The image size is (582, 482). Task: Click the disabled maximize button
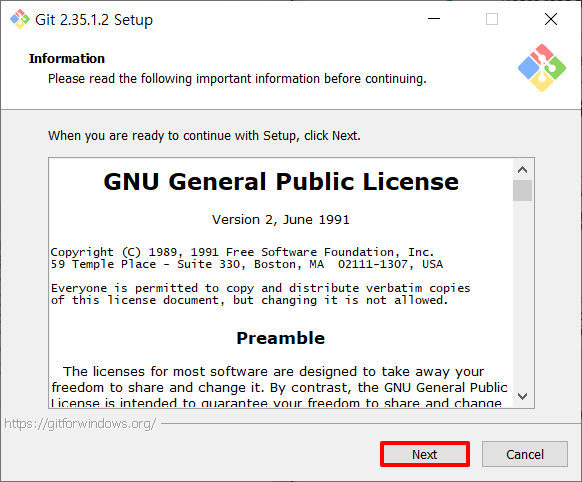[x=492, y=19]
